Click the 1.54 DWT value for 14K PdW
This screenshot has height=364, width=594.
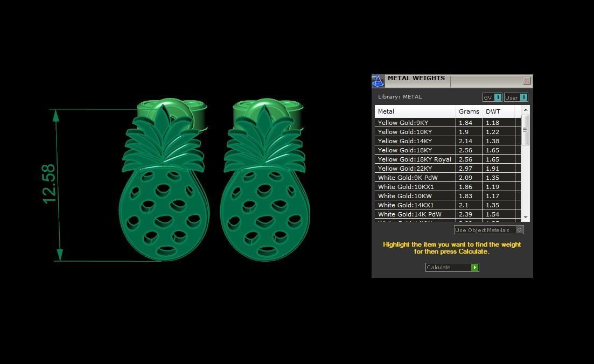[x=492, y=214]
